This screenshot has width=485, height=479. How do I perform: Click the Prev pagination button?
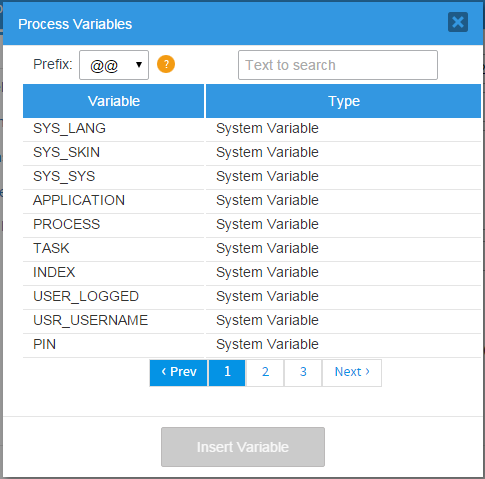coord(179,373)
